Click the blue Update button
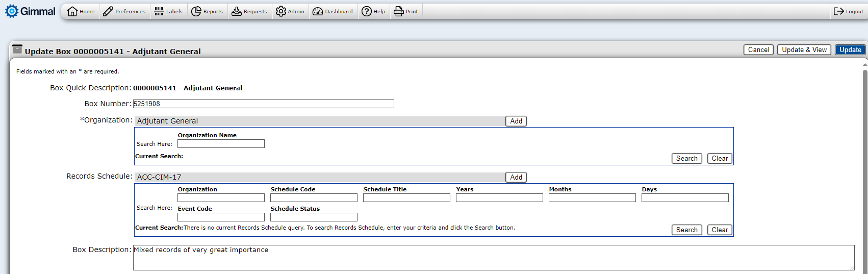Image resolution: width=868 pixels, height=274 pixels. pyautogui.click(x=850, y=49)
